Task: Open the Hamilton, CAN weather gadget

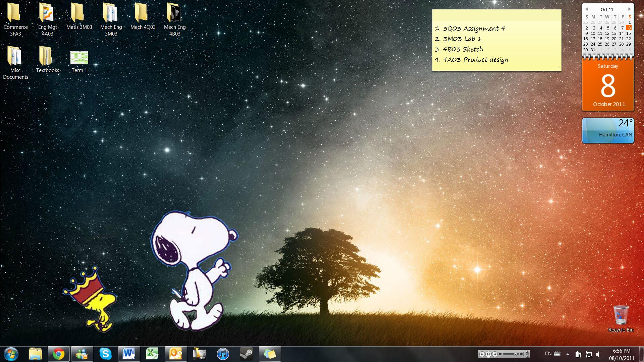Action: 608,130
